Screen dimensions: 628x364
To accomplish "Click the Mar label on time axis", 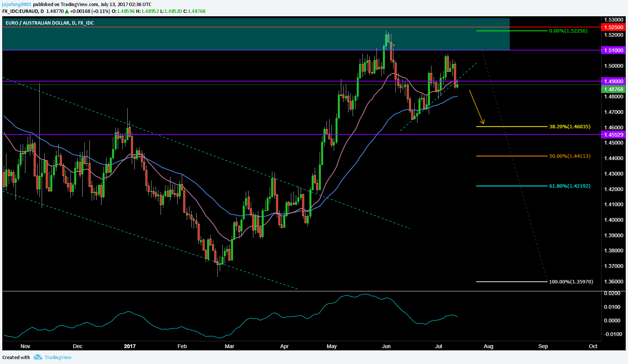I will (230, 346).
